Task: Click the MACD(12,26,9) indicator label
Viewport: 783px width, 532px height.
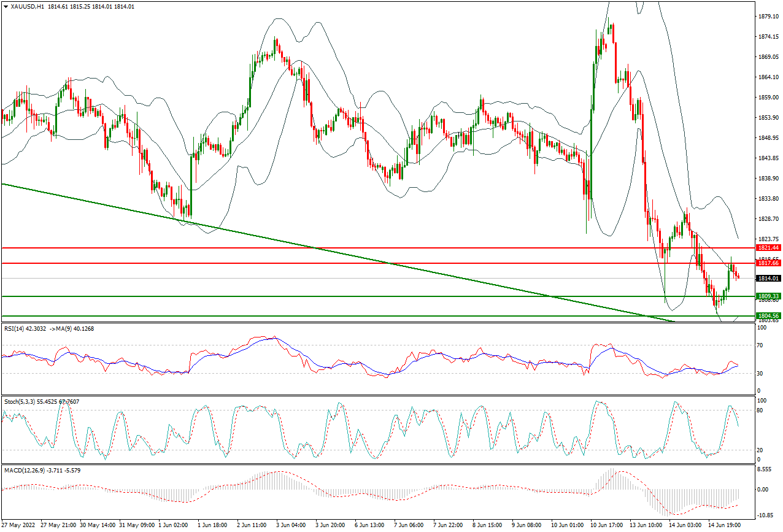Action: [x=42, y=470]
